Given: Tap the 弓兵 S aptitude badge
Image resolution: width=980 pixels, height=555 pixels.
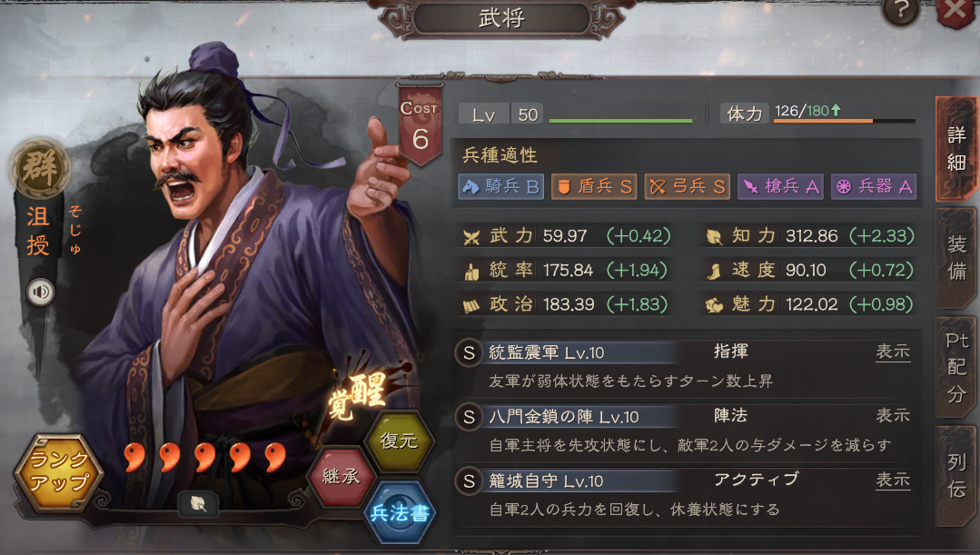Looking at the screenshot, I should 687,186.
